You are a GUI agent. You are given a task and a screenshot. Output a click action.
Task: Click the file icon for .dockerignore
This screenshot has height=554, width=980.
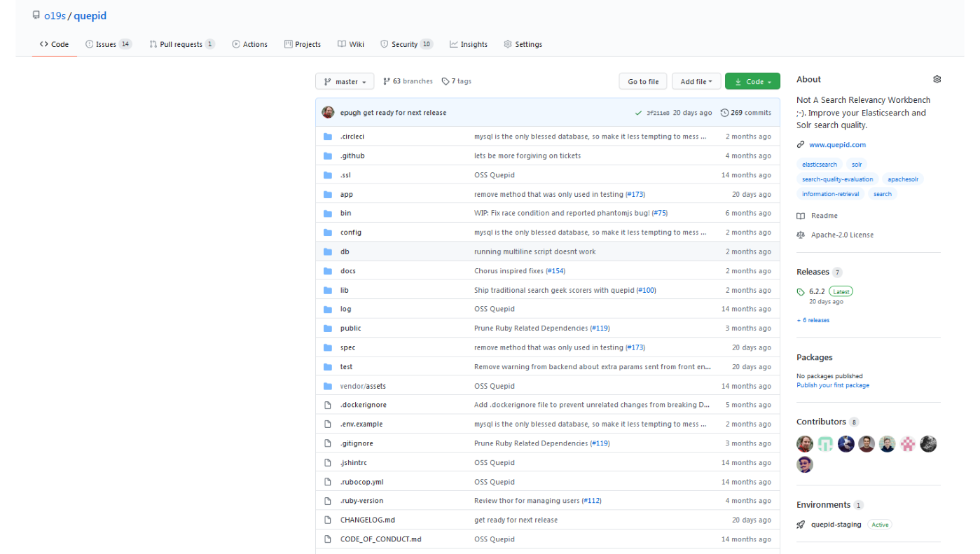(x=327, y=405)
